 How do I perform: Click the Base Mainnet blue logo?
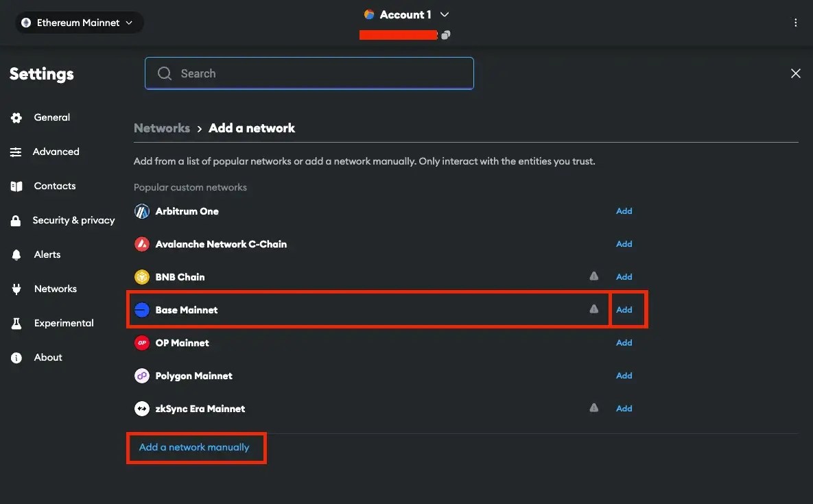tap(141, 309)
